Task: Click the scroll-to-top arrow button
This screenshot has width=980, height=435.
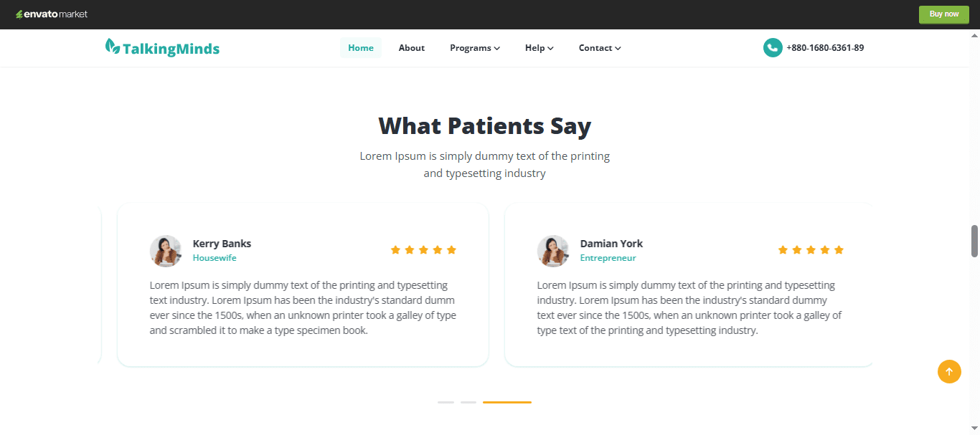Action: pos(949,371)
